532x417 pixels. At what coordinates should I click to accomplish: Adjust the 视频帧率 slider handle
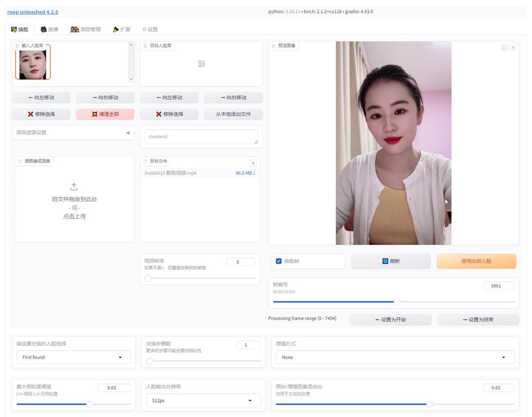coord(148,278)
